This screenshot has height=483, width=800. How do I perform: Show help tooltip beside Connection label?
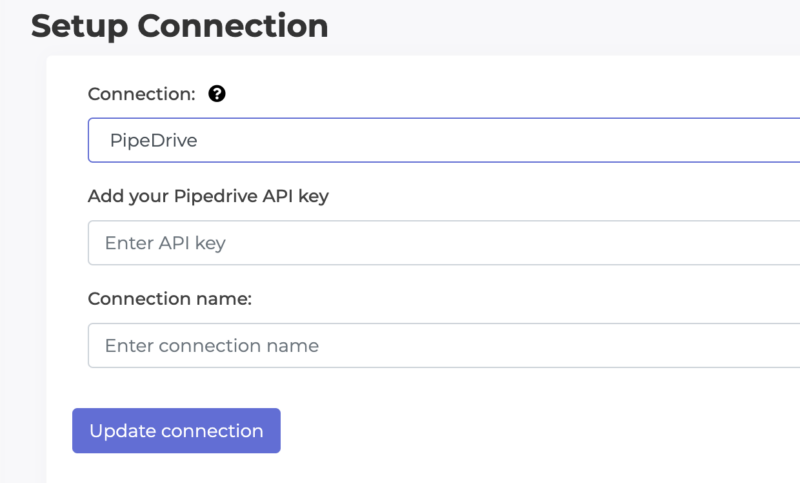point(217,94)
